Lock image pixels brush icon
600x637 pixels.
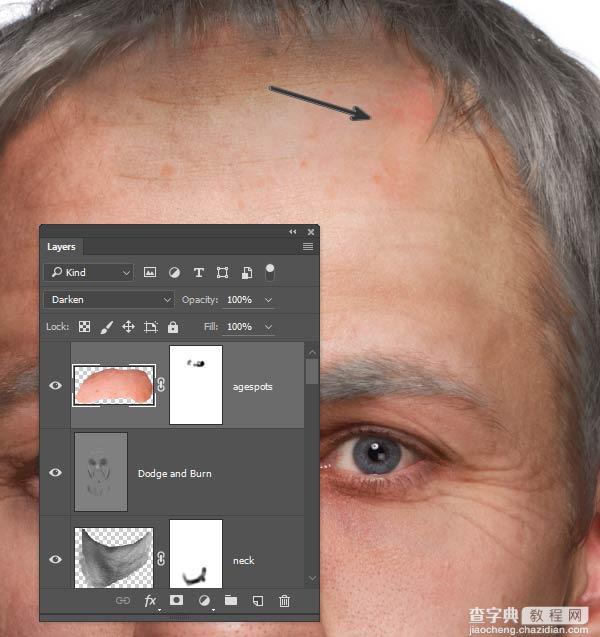pos(106,327)
